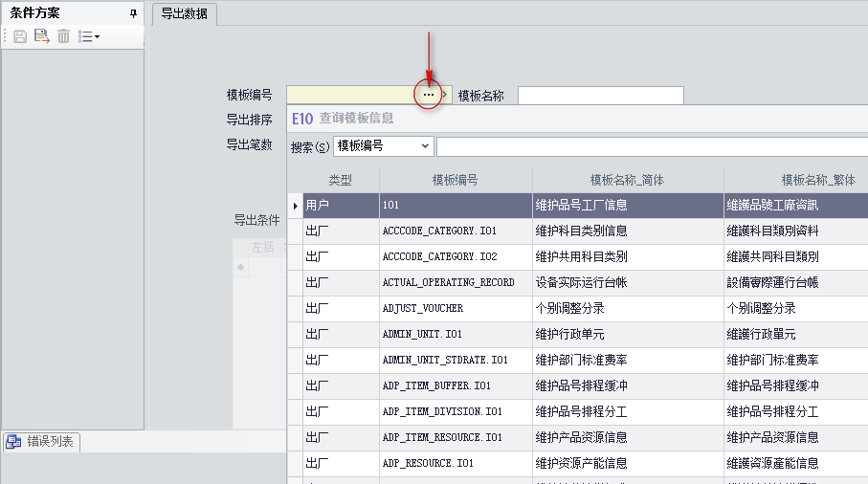Switch to the 导出数据 tab
This screenshot has width=868, height=484.
coord(184,13)
